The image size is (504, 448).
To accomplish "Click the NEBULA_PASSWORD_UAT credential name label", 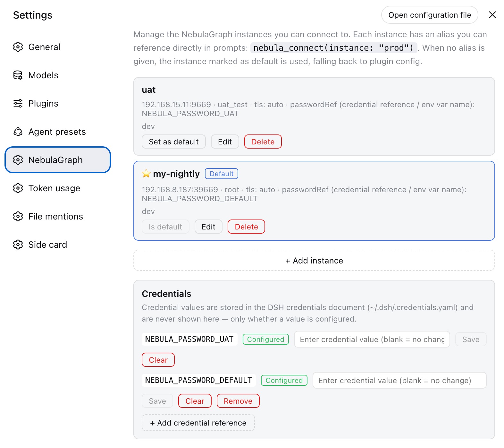I will 189,339.
